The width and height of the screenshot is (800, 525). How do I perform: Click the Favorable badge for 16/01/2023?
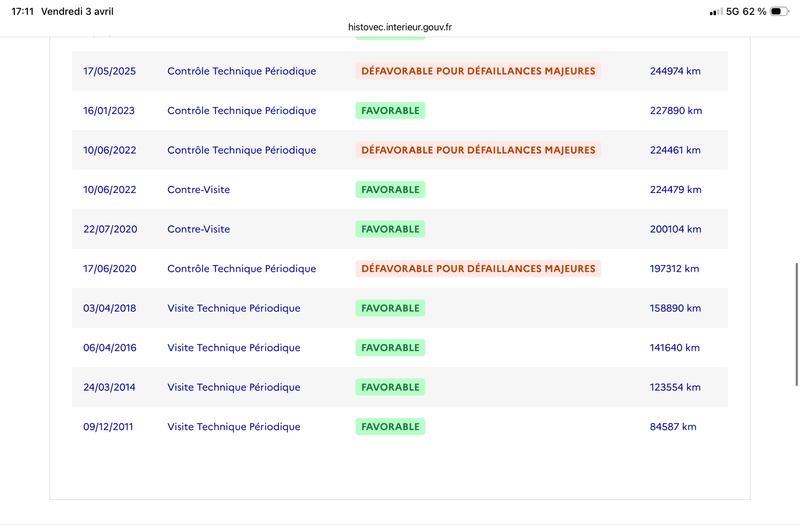pos(390,111)
